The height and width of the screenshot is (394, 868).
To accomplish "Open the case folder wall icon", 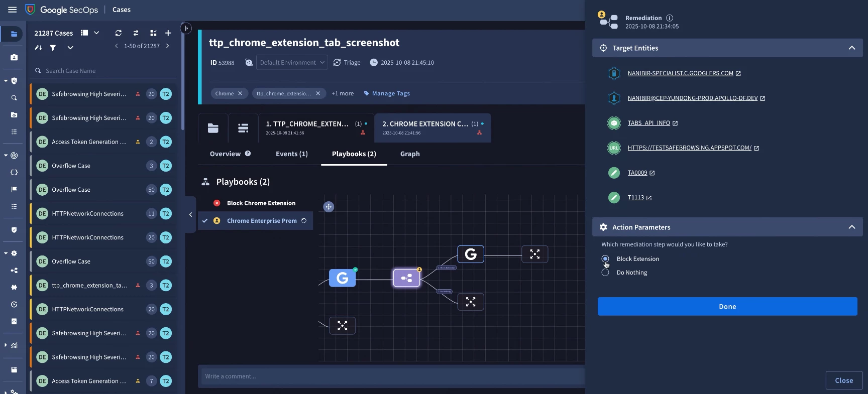I will [213, 128].
